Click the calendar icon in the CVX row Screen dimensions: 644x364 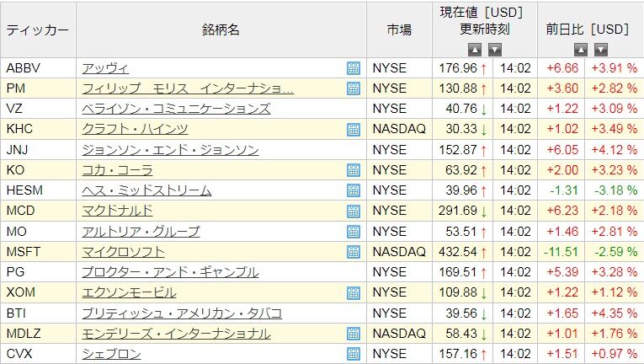pyautogui.click(x=354, y=354)
